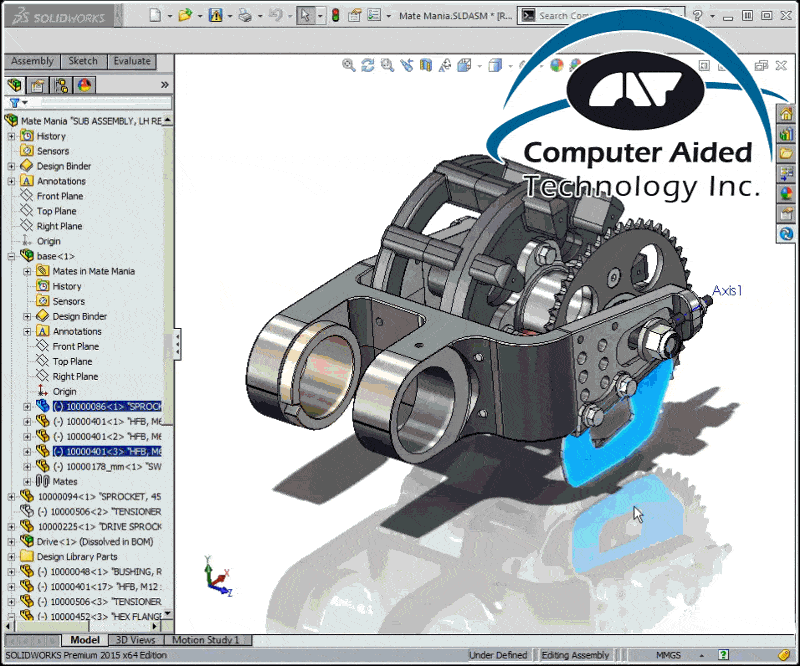Click the status bar help question icon
Viewport: 800px width, 666px height.
tap(723, 655)
